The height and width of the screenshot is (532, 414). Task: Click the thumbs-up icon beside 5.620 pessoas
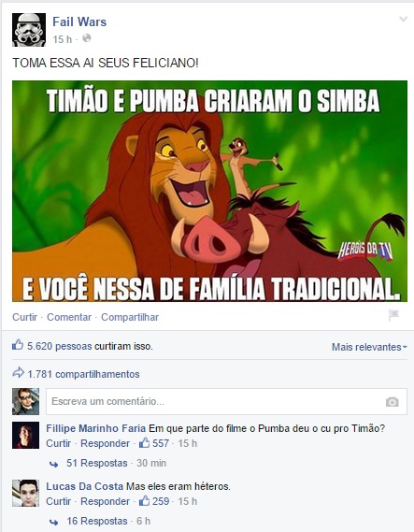pos(18,345)
